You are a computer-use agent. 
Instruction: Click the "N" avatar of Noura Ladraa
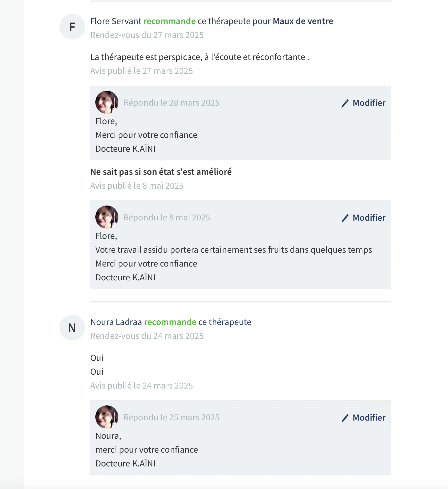[72, 328]
